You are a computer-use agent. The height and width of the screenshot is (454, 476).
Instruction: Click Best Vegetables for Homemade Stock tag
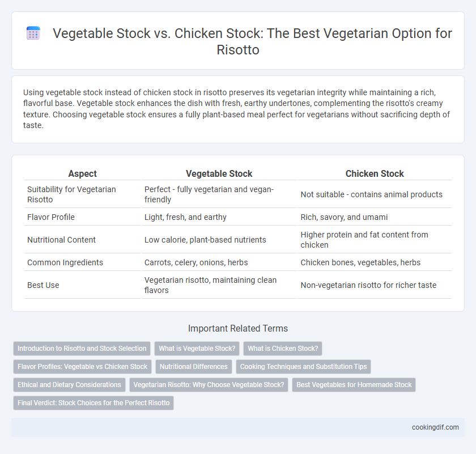click(x=354, y=385)
